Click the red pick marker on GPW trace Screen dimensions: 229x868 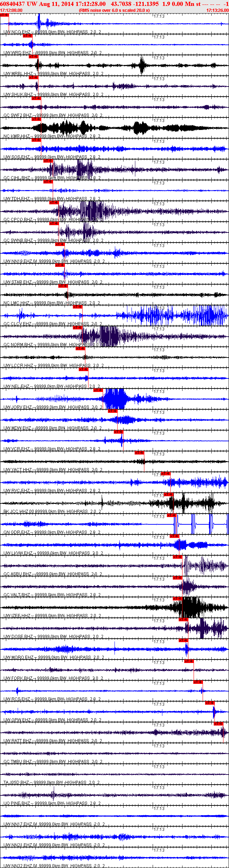pos(210,703)
